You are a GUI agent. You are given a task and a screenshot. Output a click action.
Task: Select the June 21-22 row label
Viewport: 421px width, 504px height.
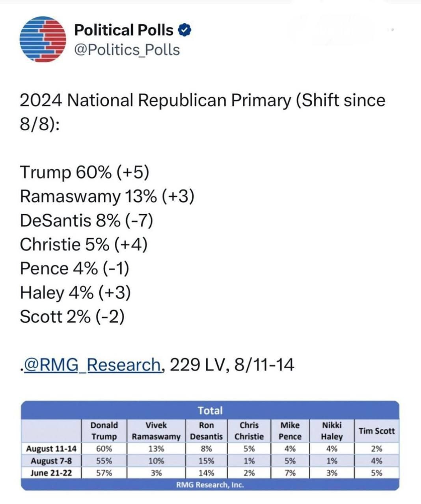[x=51, y=473]
